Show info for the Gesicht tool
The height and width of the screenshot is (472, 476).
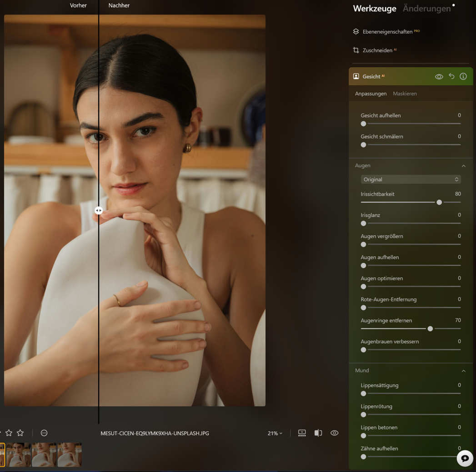click(463, 76)
